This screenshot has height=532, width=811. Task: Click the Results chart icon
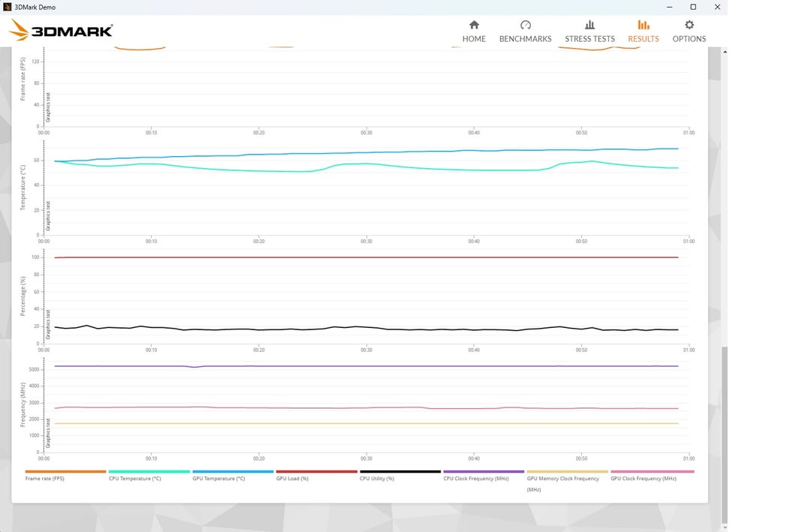point(644,25)
